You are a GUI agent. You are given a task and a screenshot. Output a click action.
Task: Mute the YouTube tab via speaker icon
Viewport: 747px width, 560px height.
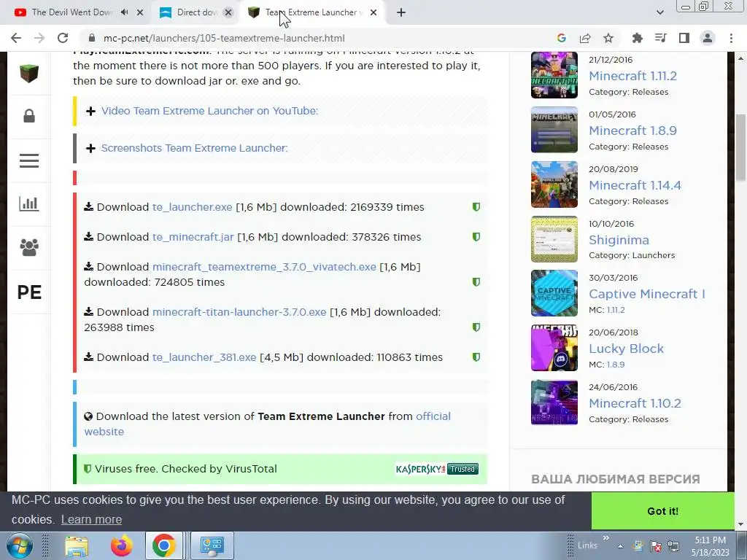(x=124, y=12)
